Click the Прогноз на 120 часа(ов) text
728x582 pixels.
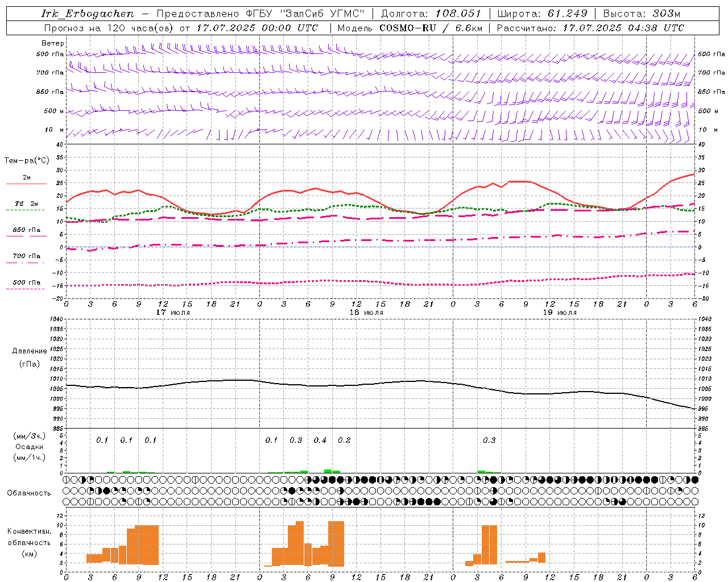click(x=110, y=28)
